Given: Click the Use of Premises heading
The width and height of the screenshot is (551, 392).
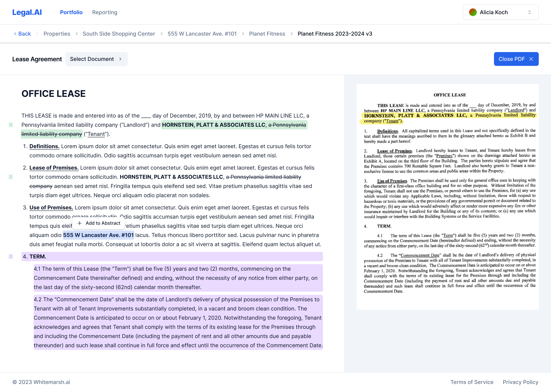Looking at the screenshot, I should pos(51,208).
